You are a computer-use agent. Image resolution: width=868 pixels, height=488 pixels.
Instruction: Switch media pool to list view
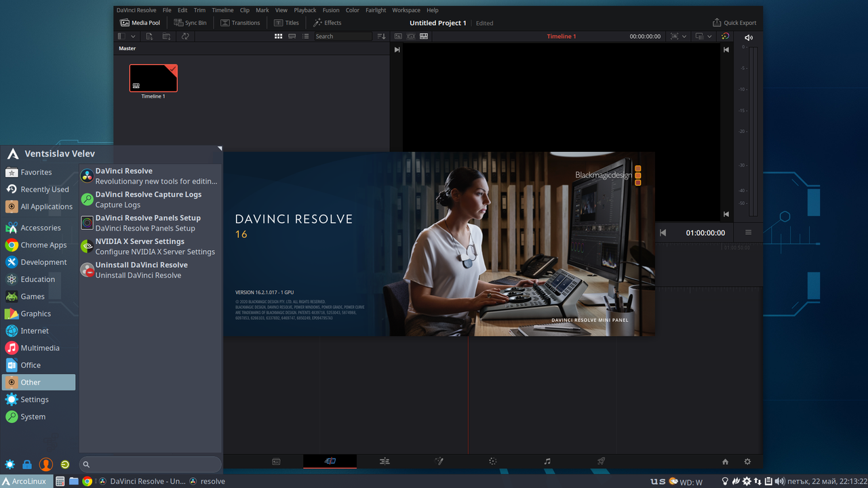[306, 36]
